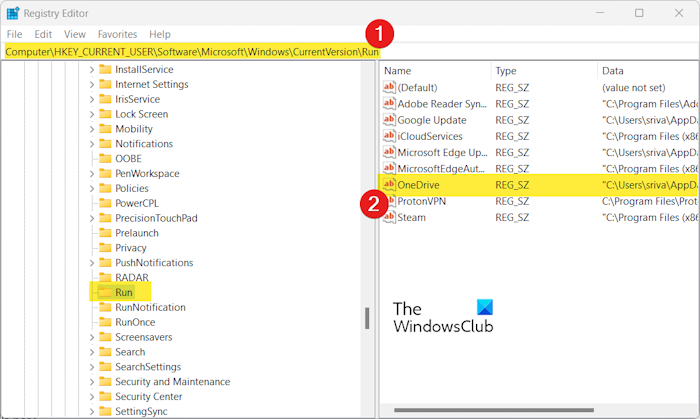
Task: Expand the SearchSettings key
Action: click(92, 367)
